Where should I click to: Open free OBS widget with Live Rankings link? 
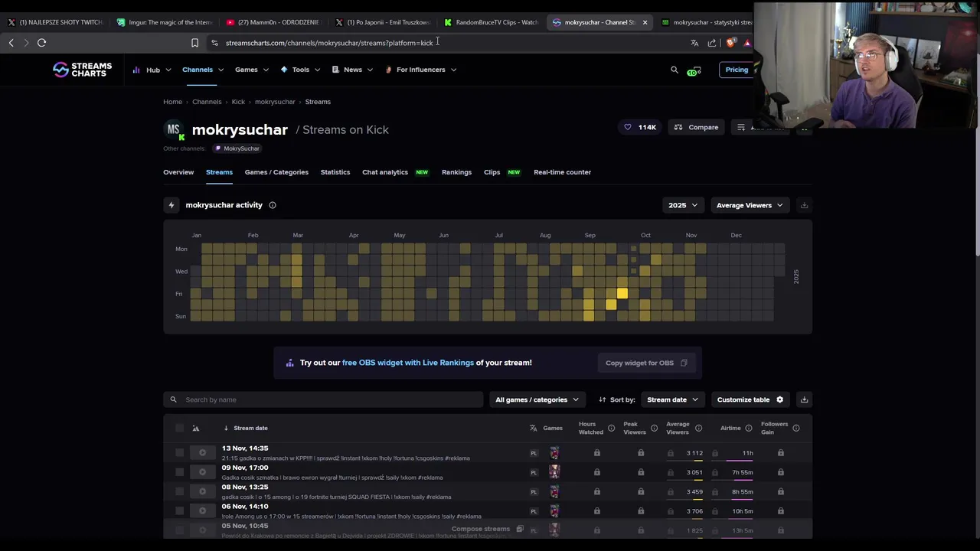coord(408,363)
